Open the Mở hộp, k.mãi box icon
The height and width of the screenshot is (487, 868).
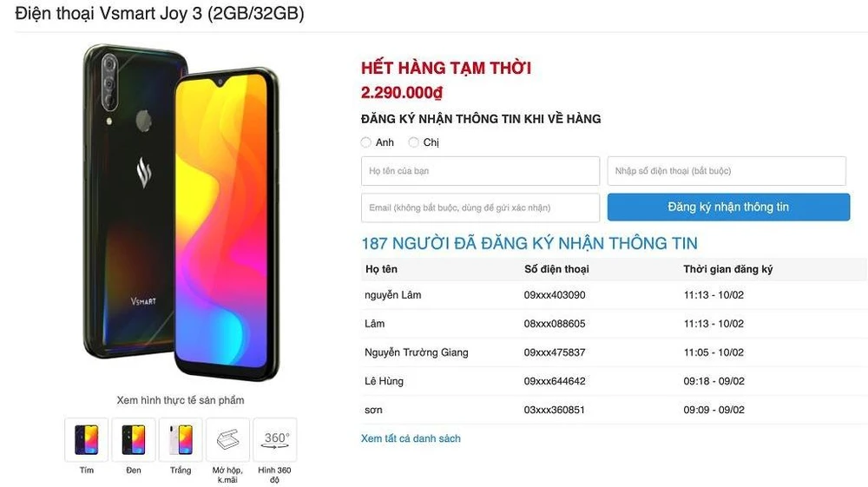click(227, 439)
